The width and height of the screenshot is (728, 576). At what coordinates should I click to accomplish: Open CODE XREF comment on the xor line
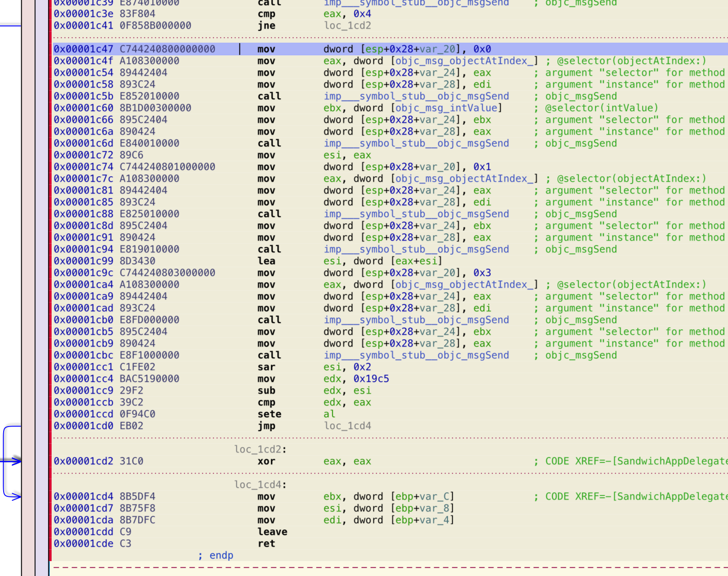[x=631, y=461]
